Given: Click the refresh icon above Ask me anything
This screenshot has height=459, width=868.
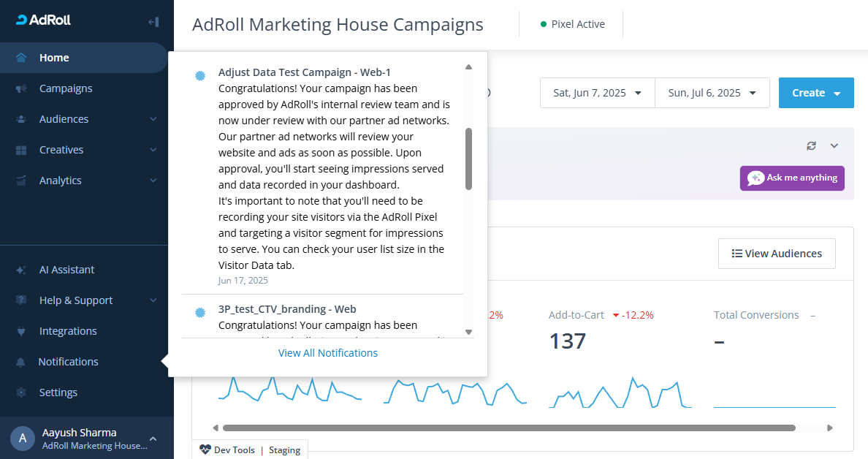Looking at the screenshot, I should tap(811, 145).
